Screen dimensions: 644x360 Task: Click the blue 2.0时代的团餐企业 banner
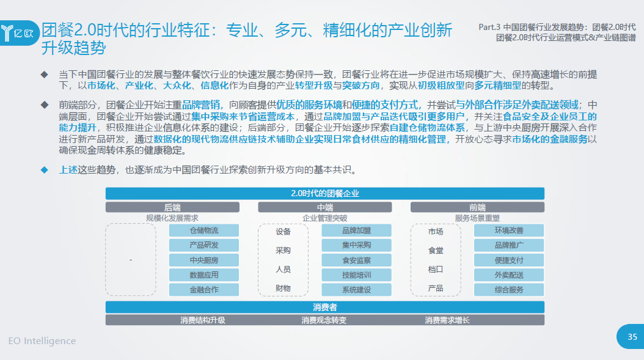click(325, 194)
